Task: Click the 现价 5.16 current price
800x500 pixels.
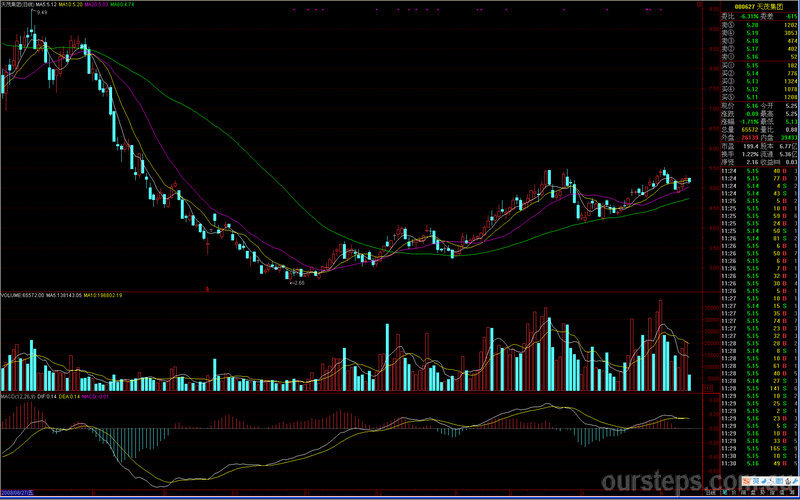Action: click(x=752, y=106)
